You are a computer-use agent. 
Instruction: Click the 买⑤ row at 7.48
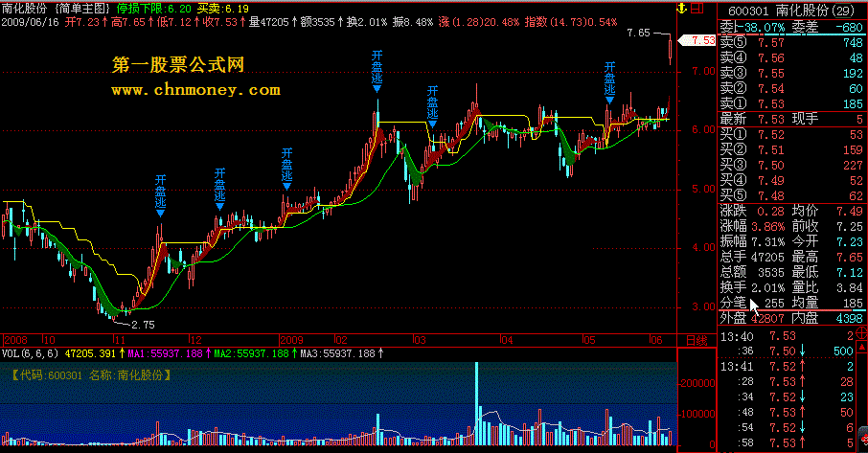click(792, 195)
